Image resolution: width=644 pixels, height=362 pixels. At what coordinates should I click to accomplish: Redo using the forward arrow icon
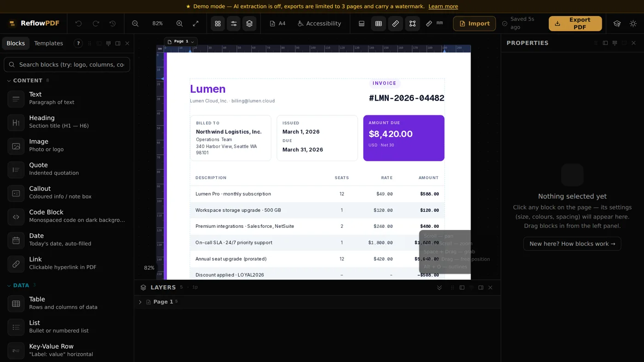[x=96, y=23]
